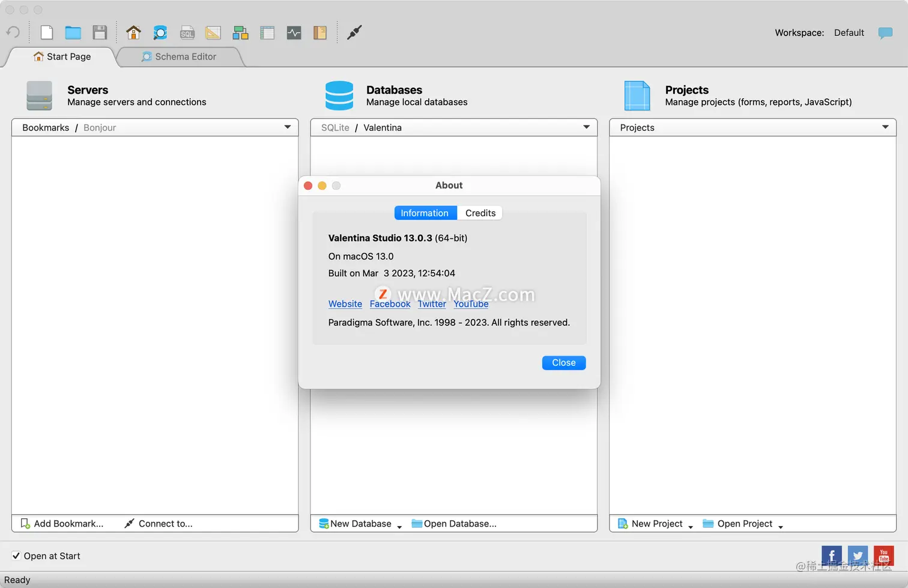Launch the SQL Editor toolbar icon
This screenshot has width=908, height=588.
(x=187, y=32)
